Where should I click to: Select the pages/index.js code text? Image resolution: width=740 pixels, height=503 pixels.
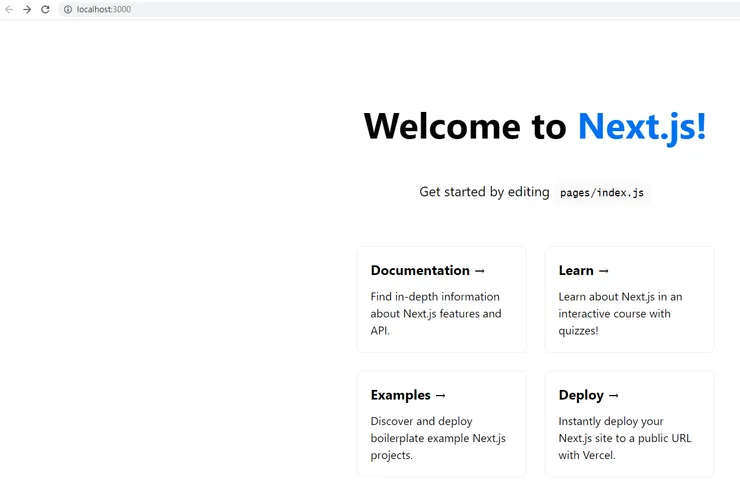click(x=602, y=193)
